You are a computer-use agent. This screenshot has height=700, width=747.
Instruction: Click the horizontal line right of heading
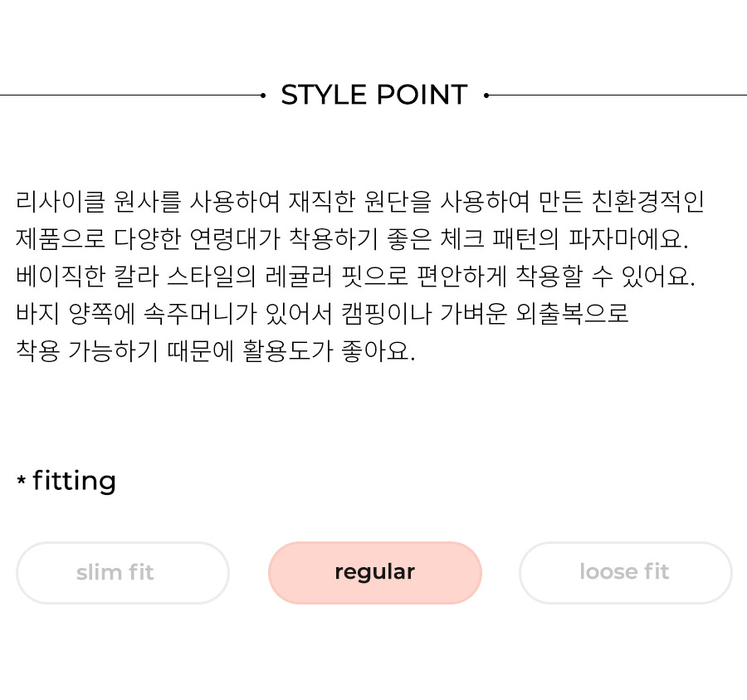tap(618, 95)
